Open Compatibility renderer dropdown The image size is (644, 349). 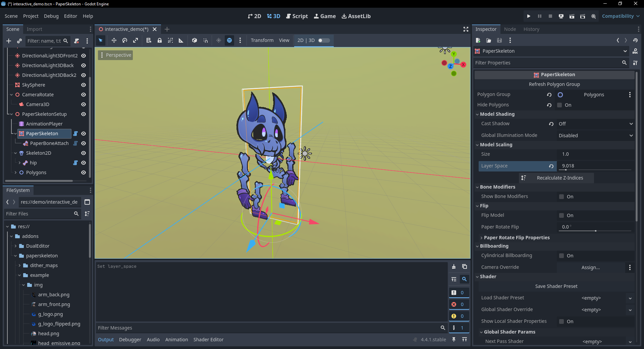click(621, 16)
